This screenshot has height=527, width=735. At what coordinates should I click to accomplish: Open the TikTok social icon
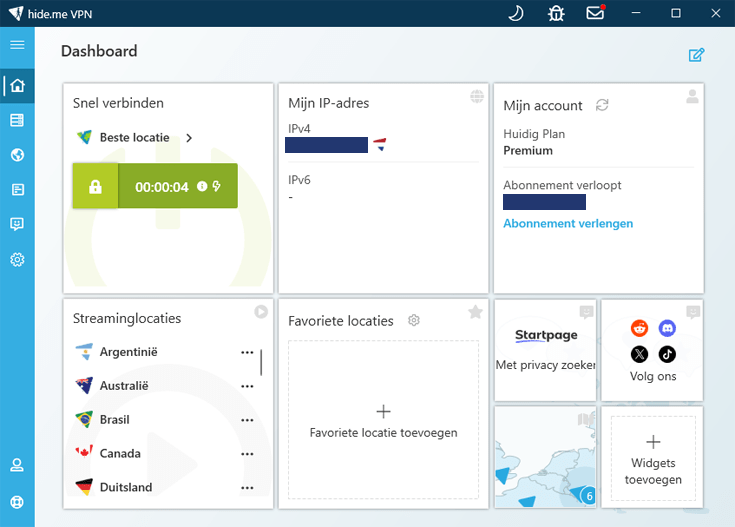coord(667,354)
